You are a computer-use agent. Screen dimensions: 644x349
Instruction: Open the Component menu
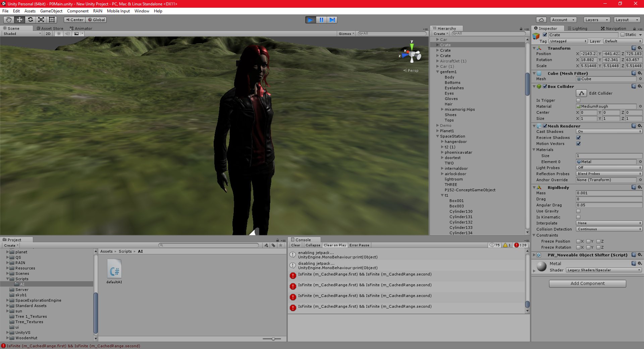tap(78, 11)
